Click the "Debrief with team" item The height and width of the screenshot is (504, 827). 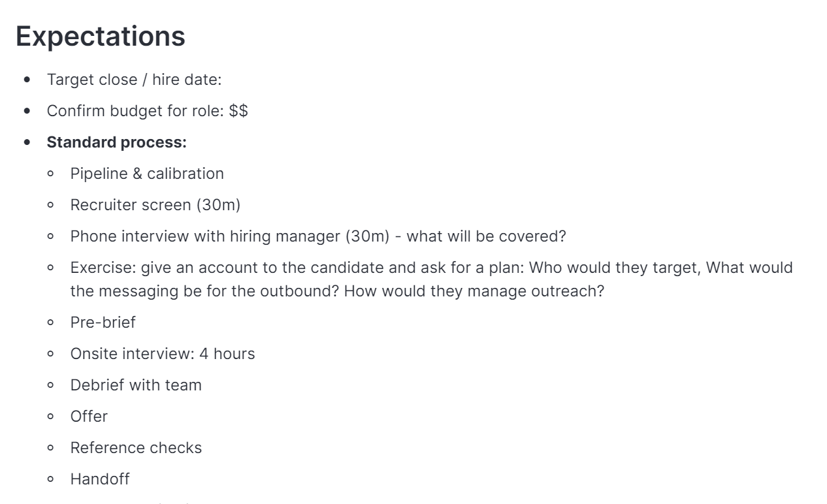136,385
